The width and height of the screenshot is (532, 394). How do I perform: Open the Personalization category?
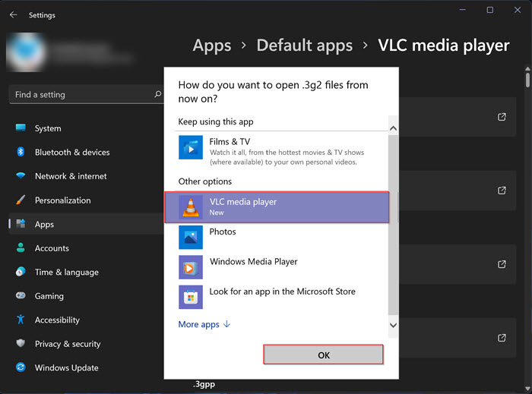coord(63,200)
